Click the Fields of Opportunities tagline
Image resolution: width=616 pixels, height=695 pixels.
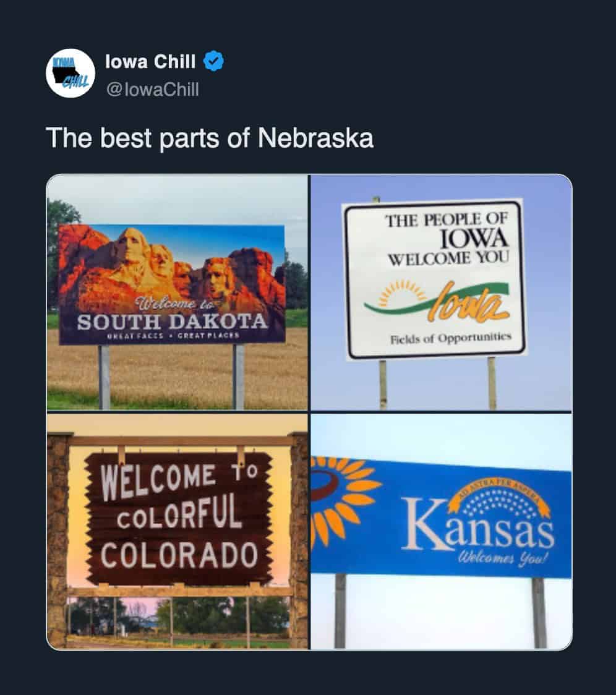tap(451, 338)
